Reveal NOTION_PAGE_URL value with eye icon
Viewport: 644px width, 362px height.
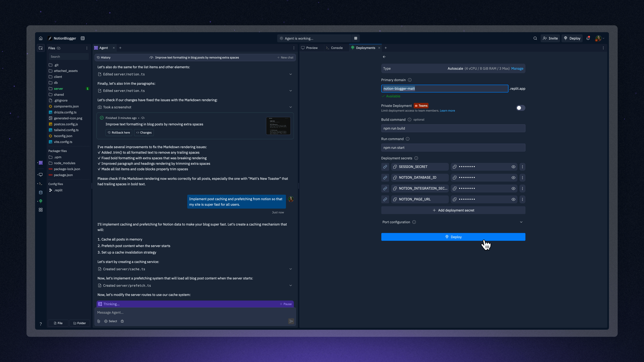tap(513, 199)
